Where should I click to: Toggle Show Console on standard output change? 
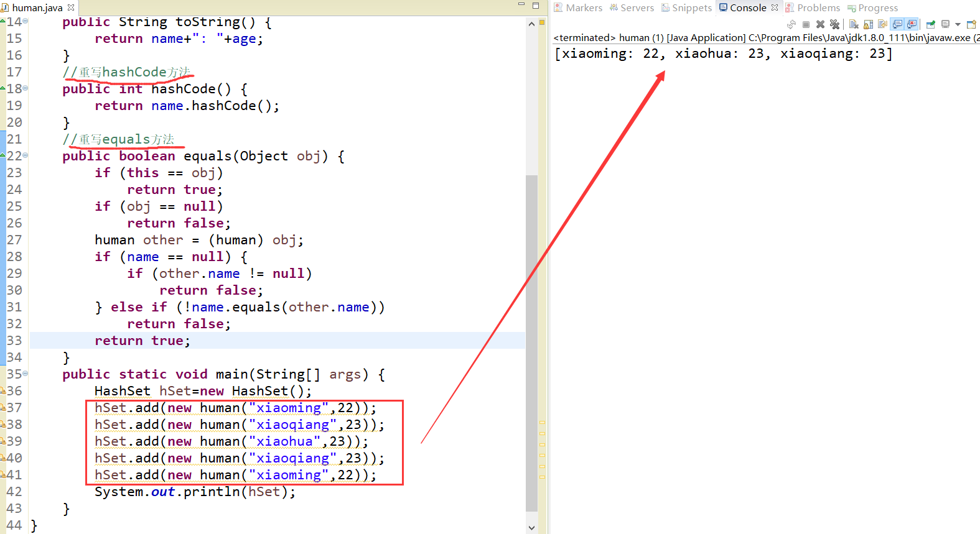coord(897,24)
